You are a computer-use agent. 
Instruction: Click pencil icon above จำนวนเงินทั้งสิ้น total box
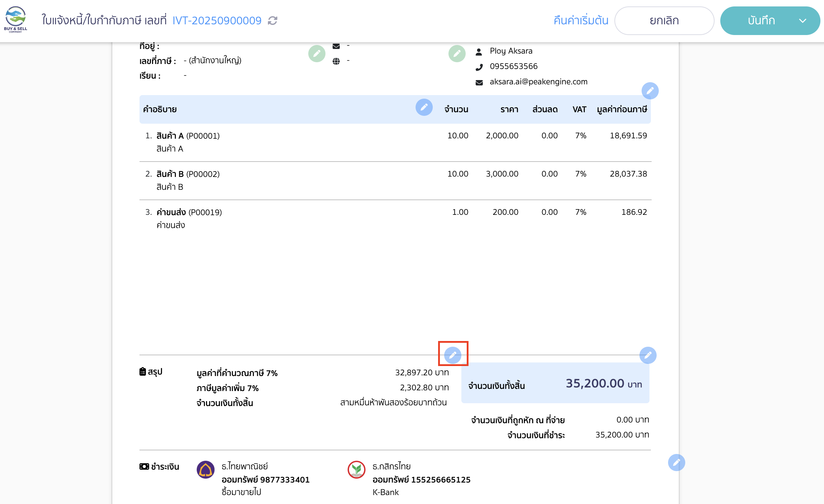pyautogui.click(x=648, y=355)
